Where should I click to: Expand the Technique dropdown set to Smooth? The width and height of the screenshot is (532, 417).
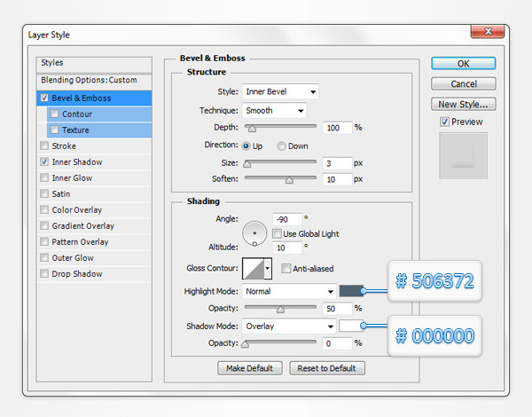click(x=274, y=111)
